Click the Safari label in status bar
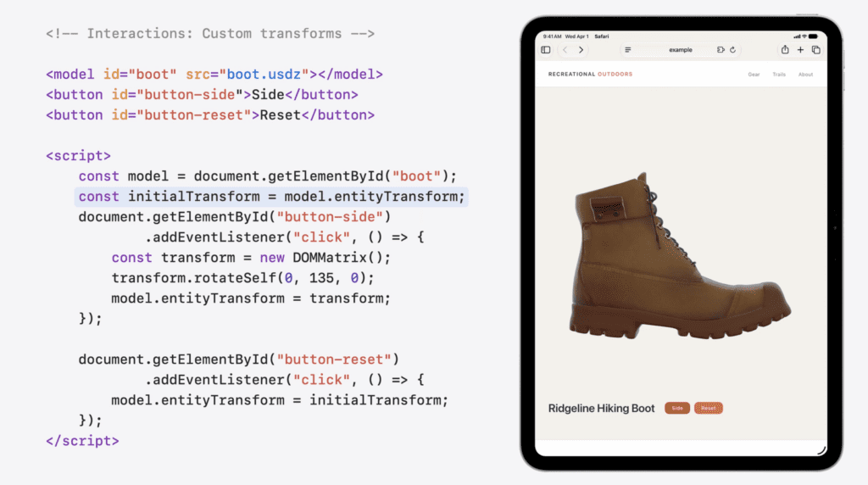This screenshot has width=868, height=485. pos(602,36)
